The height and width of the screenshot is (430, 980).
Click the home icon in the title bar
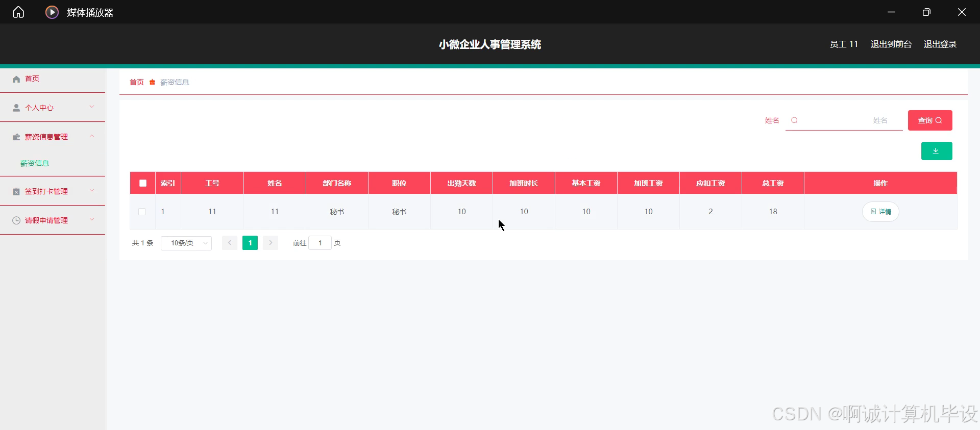pos(18,12)
